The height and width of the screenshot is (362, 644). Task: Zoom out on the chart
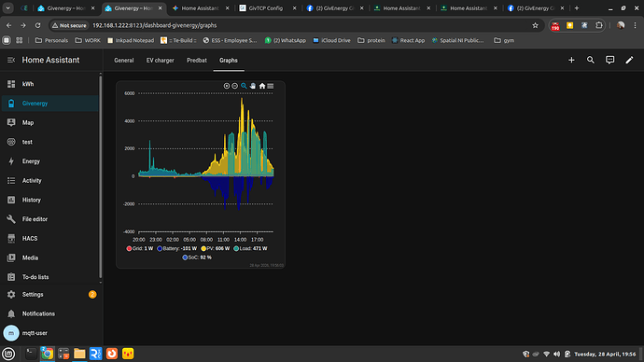pyautogui.click(x=234, y=86)
